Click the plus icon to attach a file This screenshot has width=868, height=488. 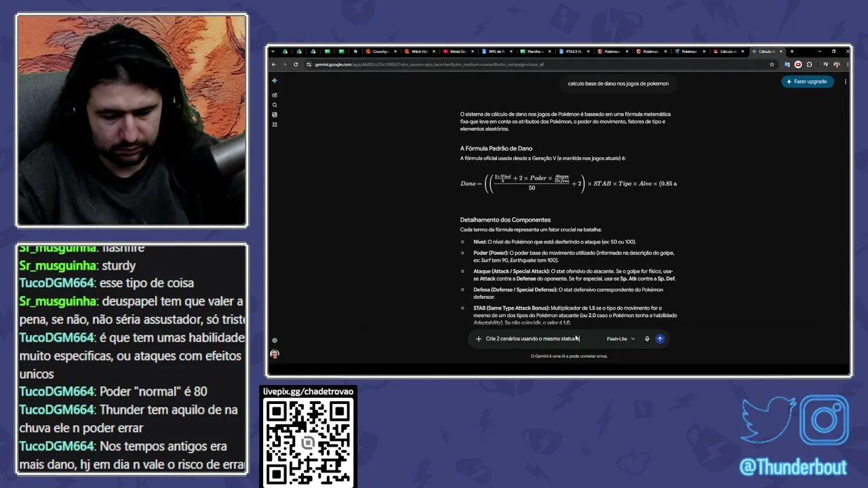[478, 339]
